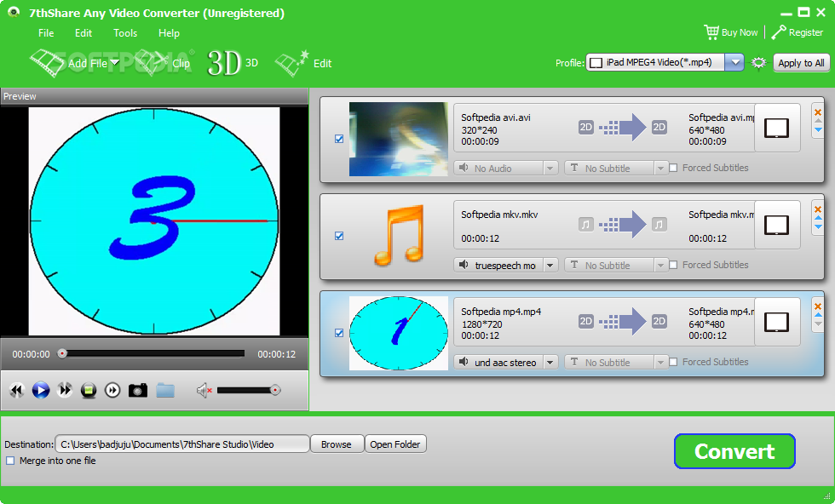Move Softpedia mp4.mp4 up in list
Viewport: 835px width, 504px height.
coord(818,315)
